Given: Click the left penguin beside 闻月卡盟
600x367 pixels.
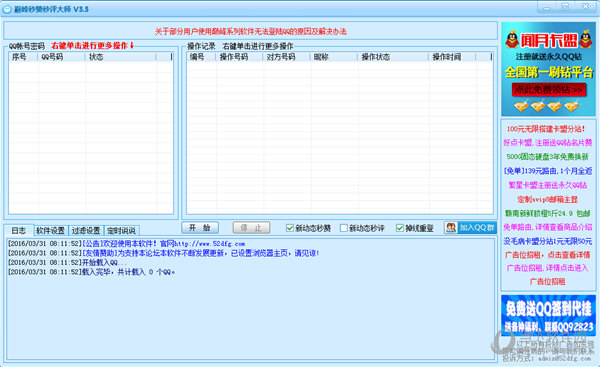Looking at the screenshot, I should [x=512, y=40].
